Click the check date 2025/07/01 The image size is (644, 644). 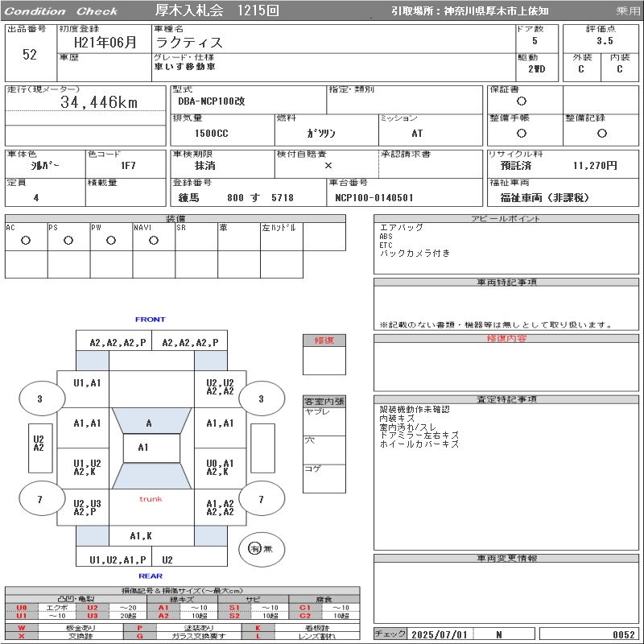coord(440,634)
